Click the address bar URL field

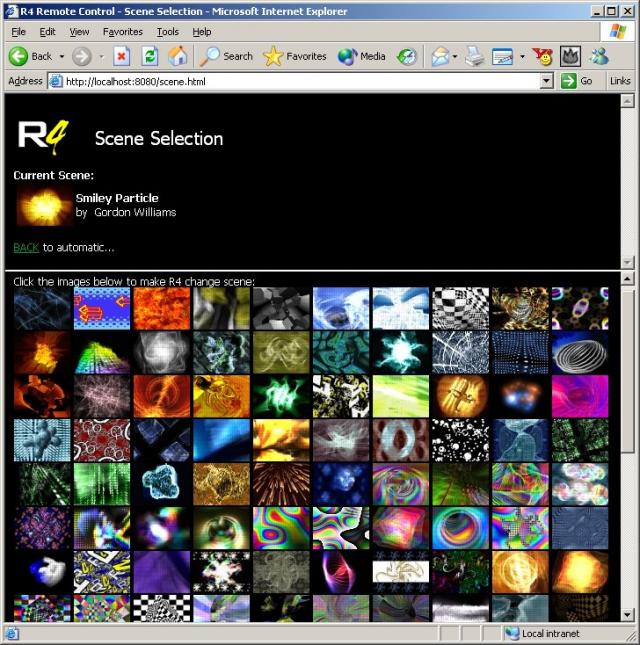click(x=300, y=81)
